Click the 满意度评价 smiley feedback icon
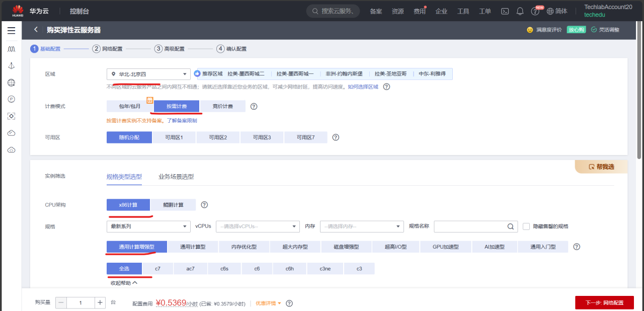This screenshot has width=644, height=311. pyautogui.click(x=531, y=30)
